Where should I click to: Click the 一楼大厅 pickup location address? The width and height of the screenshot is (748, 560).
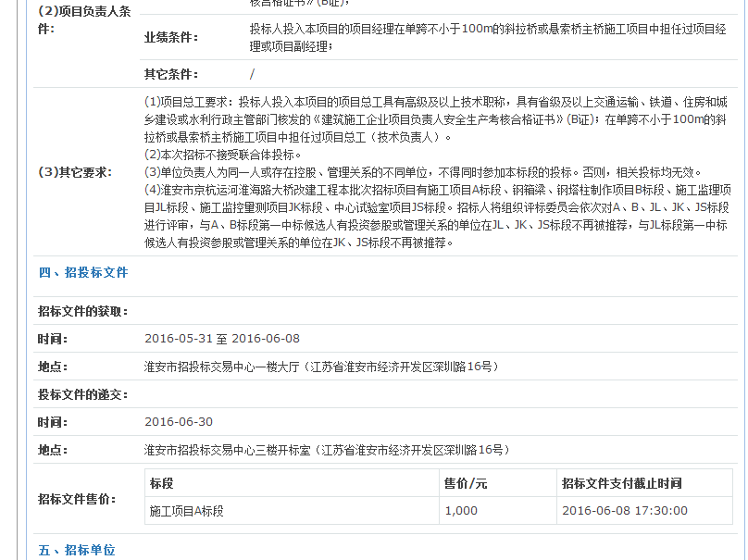pos(321,367)
